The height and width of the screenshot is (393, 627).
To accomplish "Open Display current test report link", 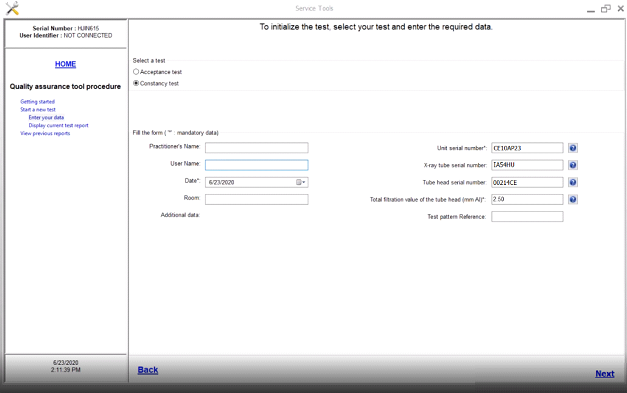I will pos(58,126).
